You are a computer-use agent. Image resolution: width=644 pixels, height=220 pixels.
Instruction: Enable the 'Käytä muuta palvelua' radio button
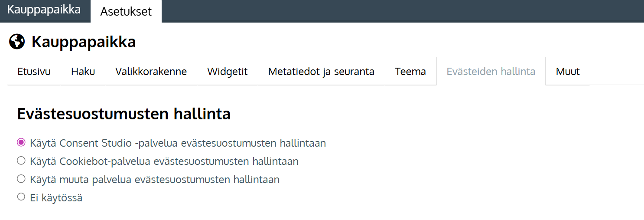[21, 179]
